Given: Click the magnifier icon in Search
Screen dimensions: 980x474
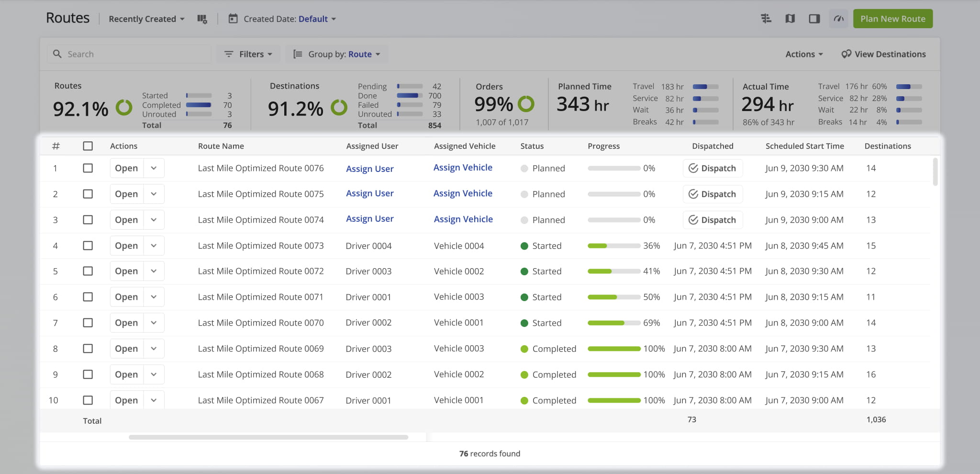Looking at the screenshot, I should coord(57,54).
